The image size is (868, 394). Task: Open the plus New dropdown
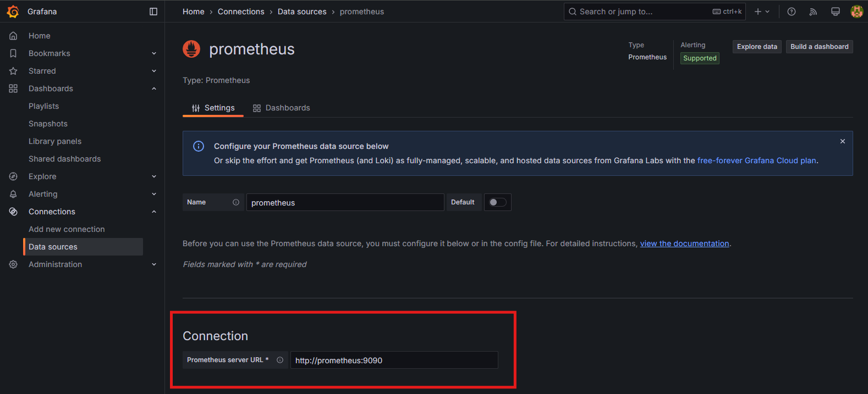(x=762, y=12)
